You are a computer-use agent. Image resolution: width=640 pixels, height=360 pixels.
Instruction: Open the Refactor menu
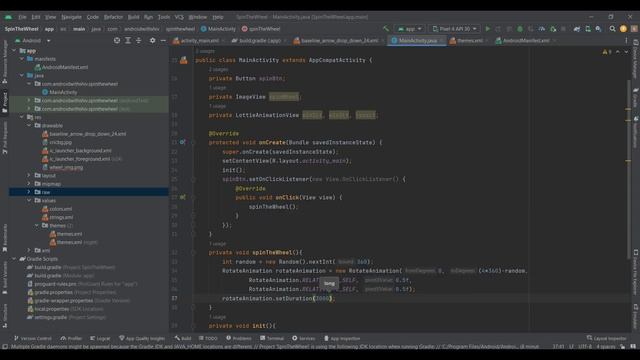coord(113,17)
